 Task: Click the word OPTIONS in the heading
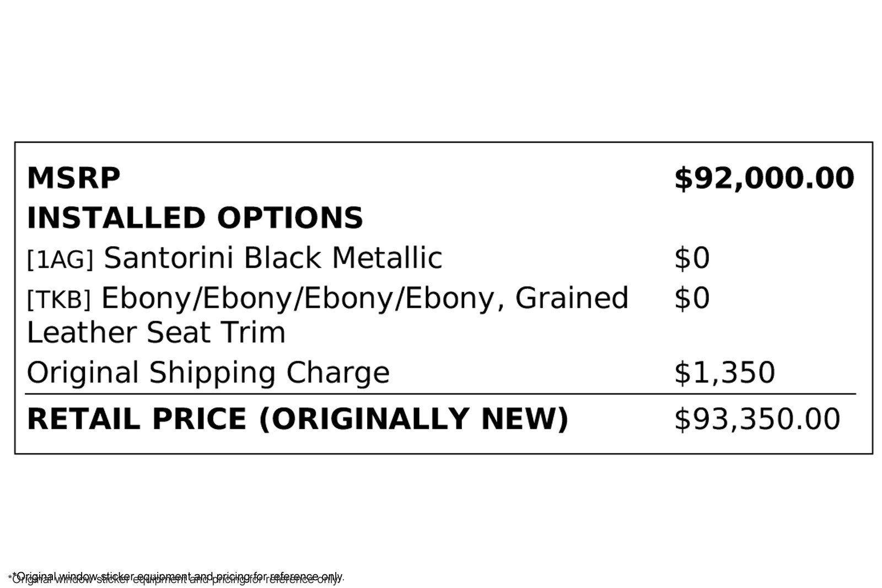point(290,218)
